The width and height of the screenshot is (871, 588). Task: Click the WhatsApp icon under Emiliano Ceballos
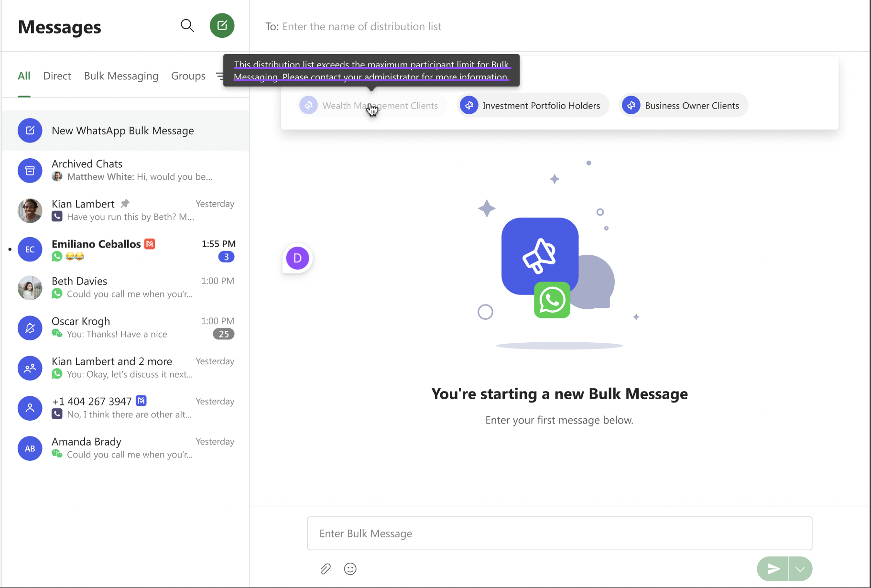pyautogui.click(x=57, y=256)
